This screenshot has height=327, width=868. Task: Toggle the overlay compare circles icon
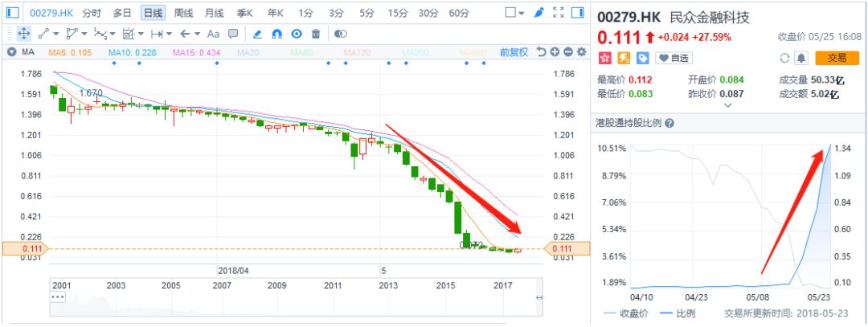coord(341,34)
